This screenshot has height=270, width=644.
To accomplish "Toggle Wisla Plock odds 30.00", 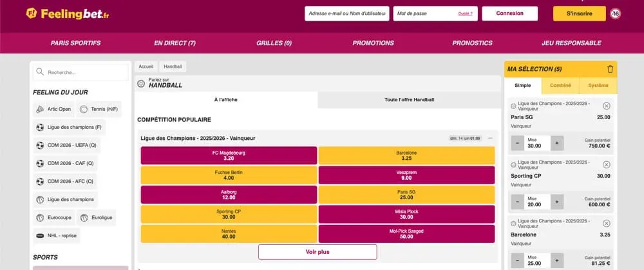I will (406, 214).
